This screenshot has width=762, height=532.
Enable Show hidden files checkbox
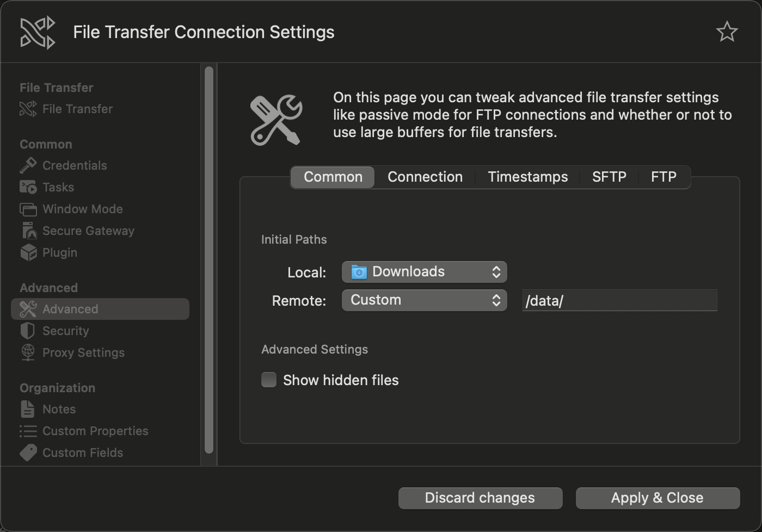pyautogui.click(x=269, y=380)
